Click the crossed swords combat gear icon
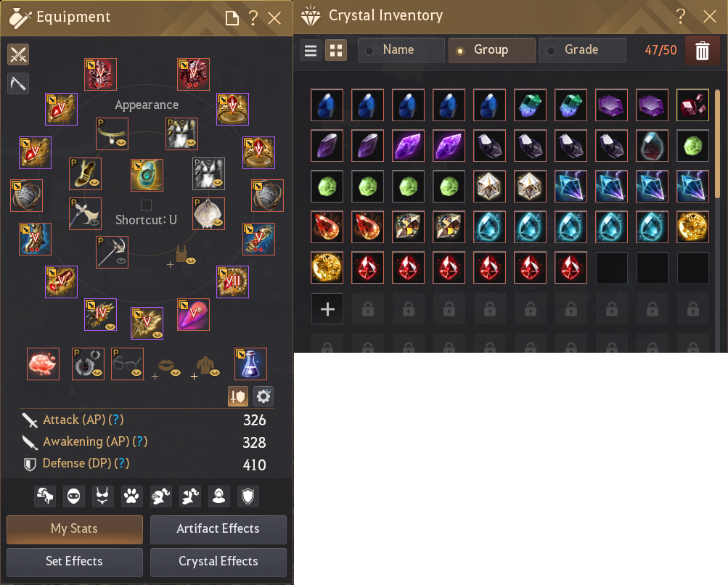This screenshot has width=728, height=585. coord(18,54)
